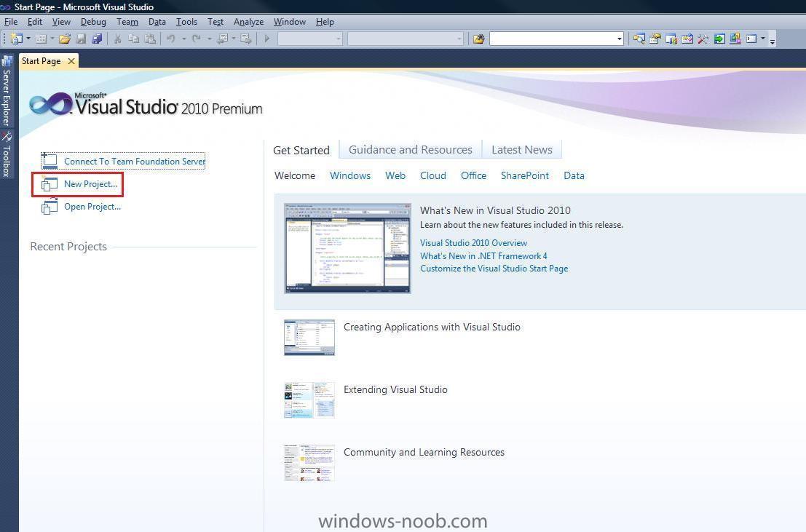
Task: Open the Properties Window toolbar icon
Action: [655, 39]
